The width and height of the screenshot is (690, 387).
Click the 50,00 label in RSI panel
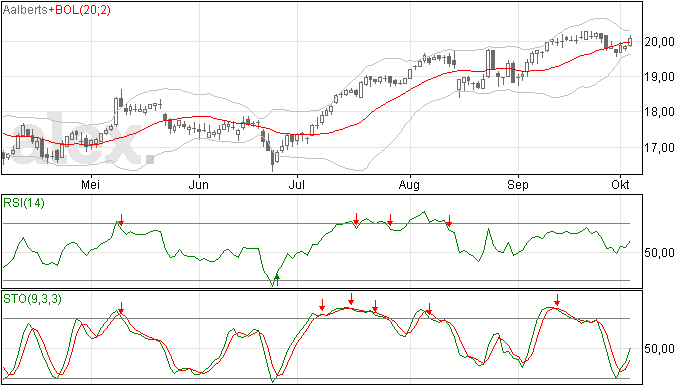[x=659, y=253]
